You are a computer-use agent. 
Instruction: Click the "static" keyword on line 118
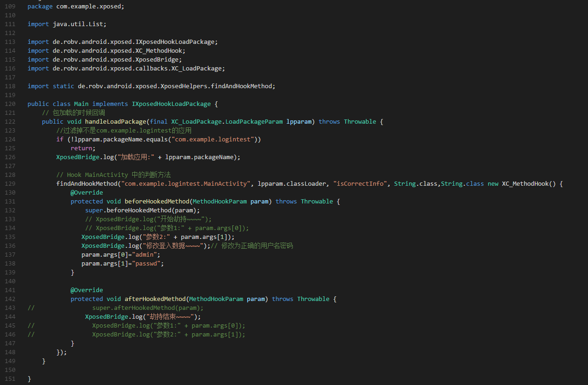coord(64,86)
